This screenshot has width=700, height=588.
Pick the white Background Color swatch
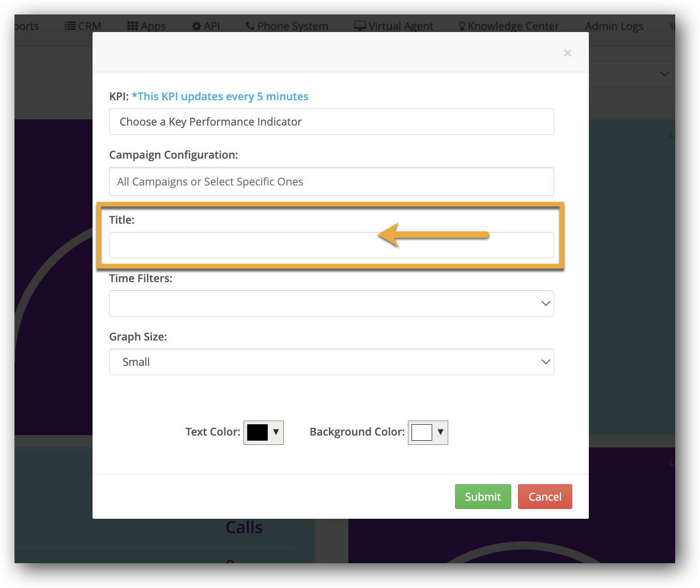(x=421, y=432)
